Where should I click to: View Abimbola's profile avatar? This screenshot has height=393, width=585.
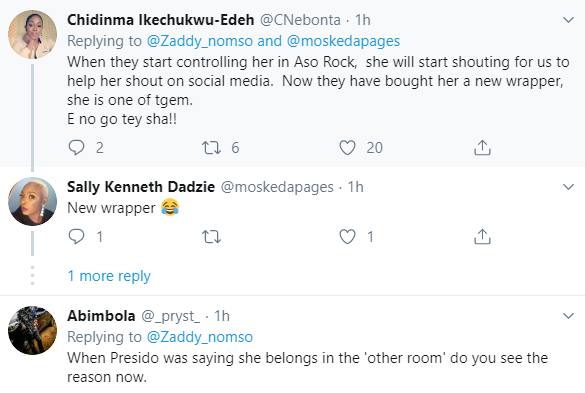[32, 330]
